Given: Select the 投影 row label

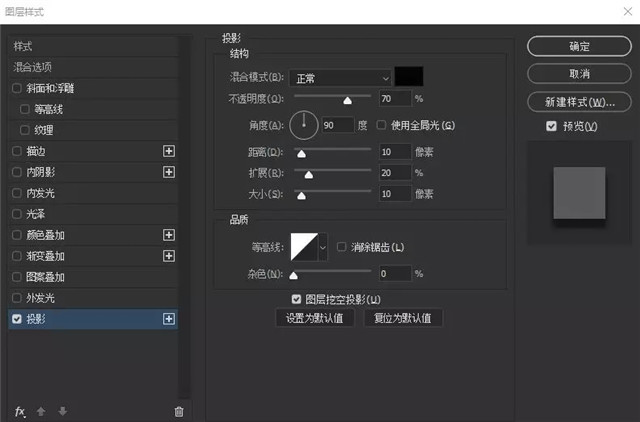Looking at the screenshot, I should tap(36, 319).
